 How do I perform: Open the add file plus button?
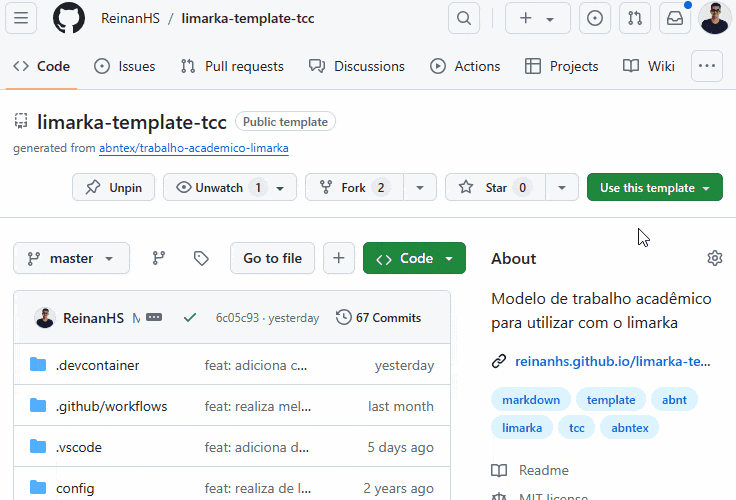point(339,258)
